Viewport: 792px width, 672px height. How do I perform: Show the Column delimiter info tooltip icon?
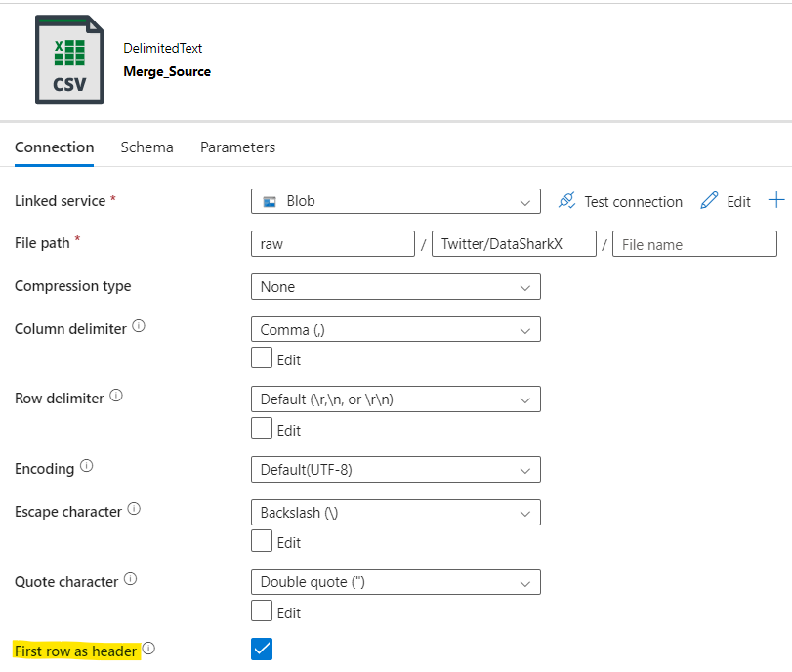139,326
